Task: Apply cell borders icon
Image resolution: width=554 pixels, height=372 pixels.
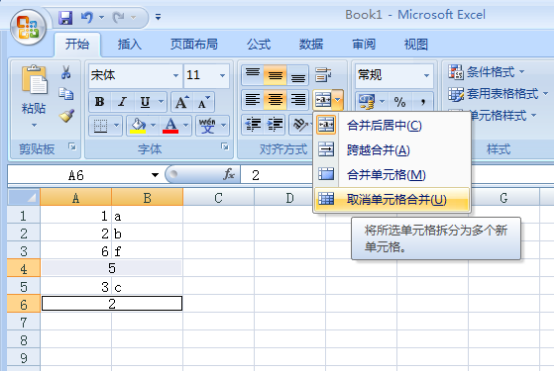Action: point(100,126)
